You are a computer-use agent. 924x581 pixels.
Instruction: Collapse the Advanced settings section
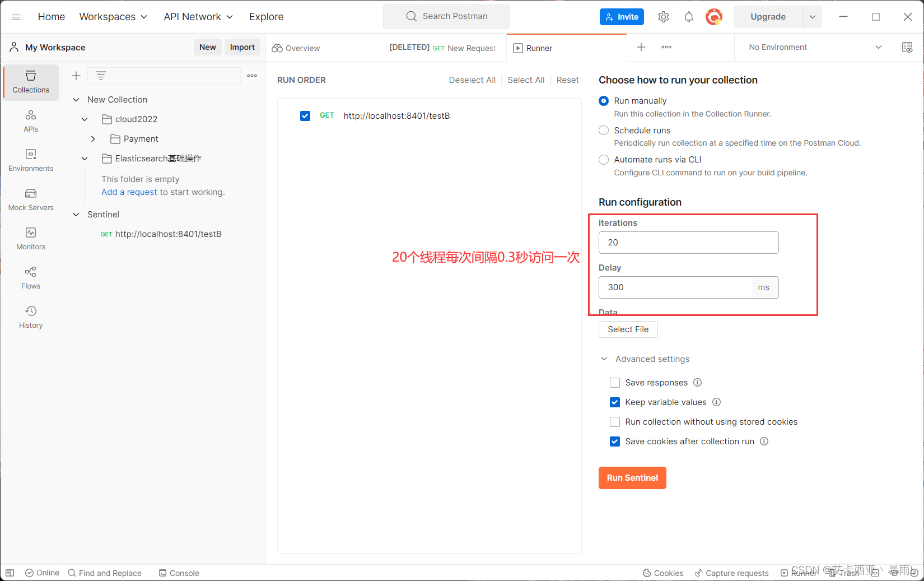604,359
